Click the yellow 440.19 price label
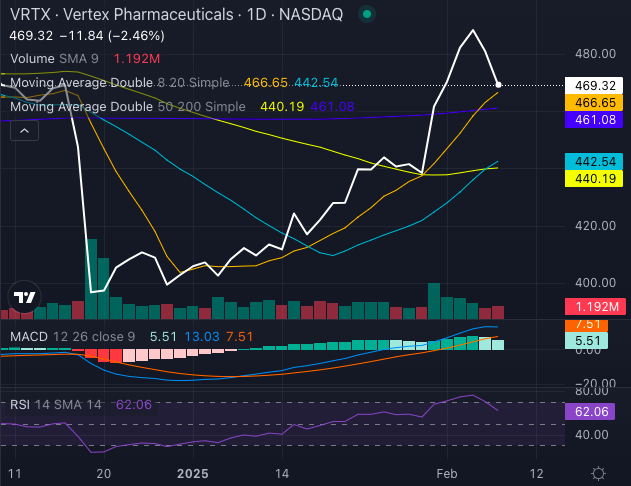 coord(594,179)
